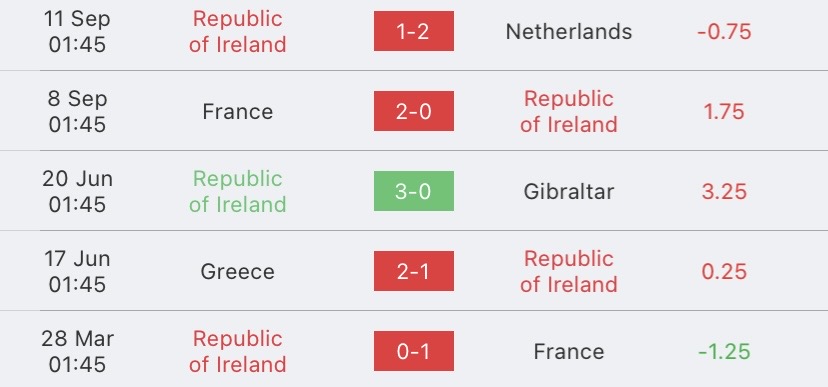828x387 pixels.
Task: Select the green -1.25 handicap value
Action: coord(724,352)
